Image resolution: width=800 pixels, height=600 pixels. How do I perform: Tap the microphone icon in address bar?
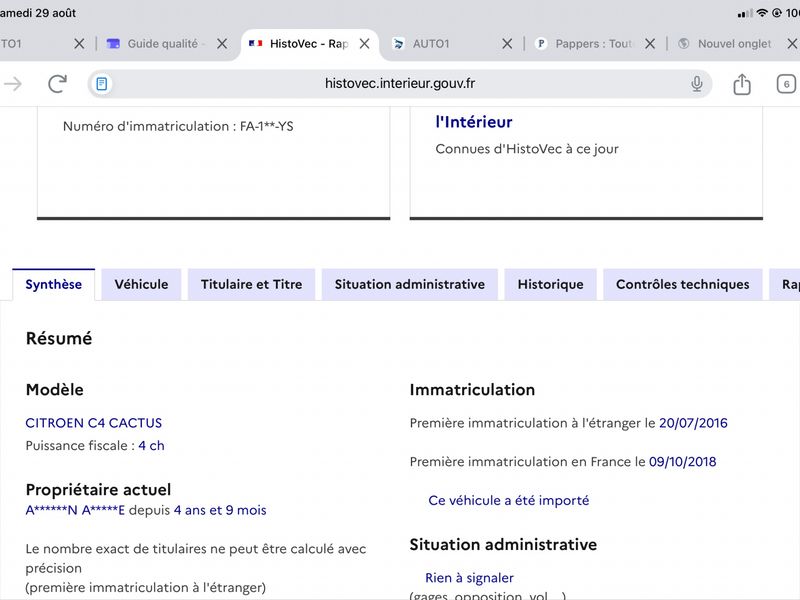pyautogui.click(x=696, y=84)
